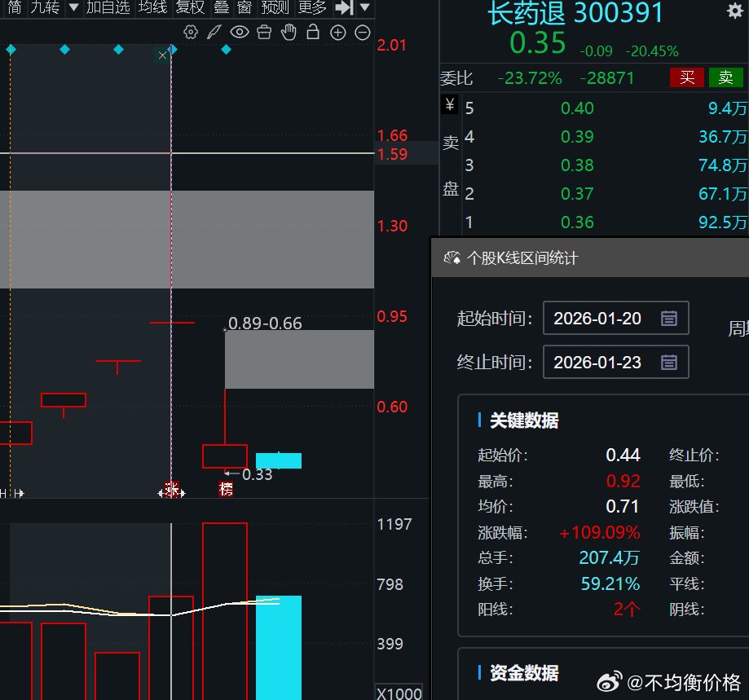Viewport: 749px width, 700px height.
Task: Click the settings gear beside 长药退 300391
Action: point(736,10)
